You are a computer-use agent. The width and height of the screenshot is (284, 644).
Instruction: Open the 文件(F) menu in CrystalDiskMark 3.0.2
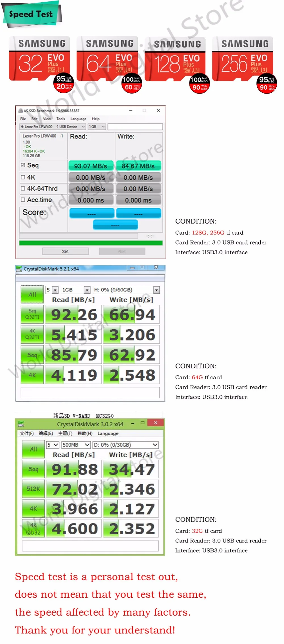pos(27,433)
